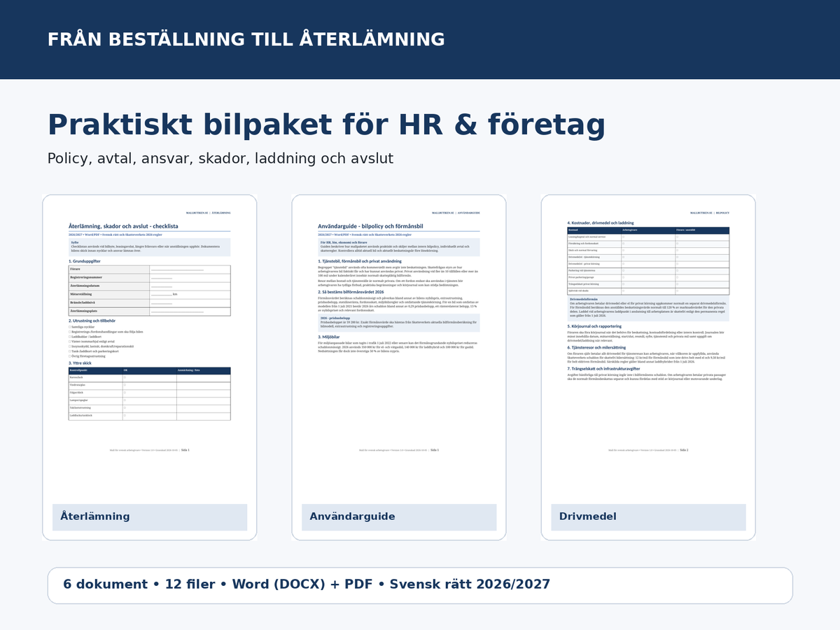Click the '6 dokument • 12 filer' info bar
This screenshot has width=840, height=630.
click(x=420, y=585)
